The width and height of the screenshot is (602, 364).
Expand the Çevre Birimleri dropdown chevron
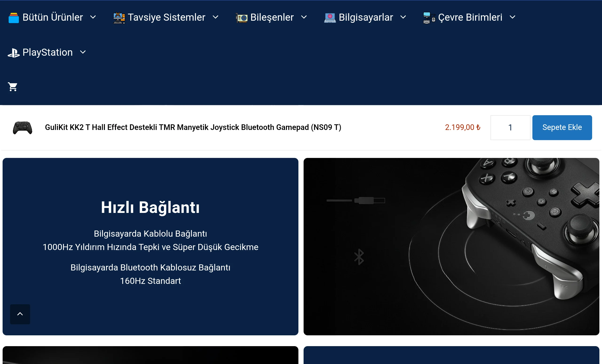[x=512, y=17]
